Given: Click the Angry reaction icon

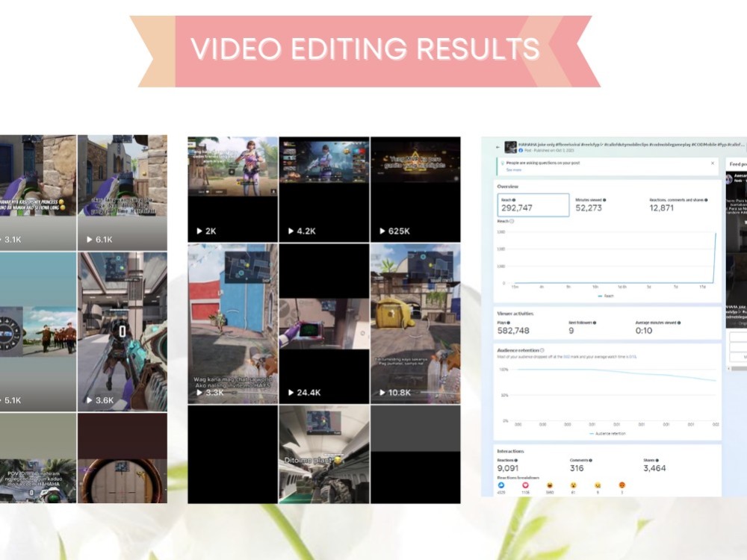Looking at the screenshot, I should point(622,485).
